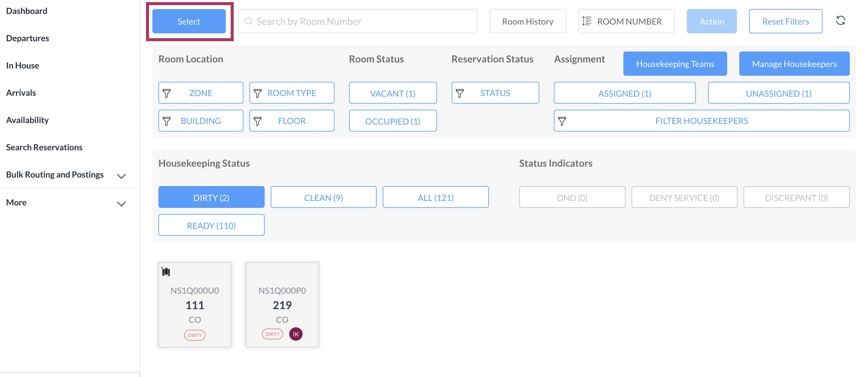Image resolution: width=868 pixels, height=377 pixels.
Task: Click the DIRTY badge on room 111
Action: tap(195, 335)
